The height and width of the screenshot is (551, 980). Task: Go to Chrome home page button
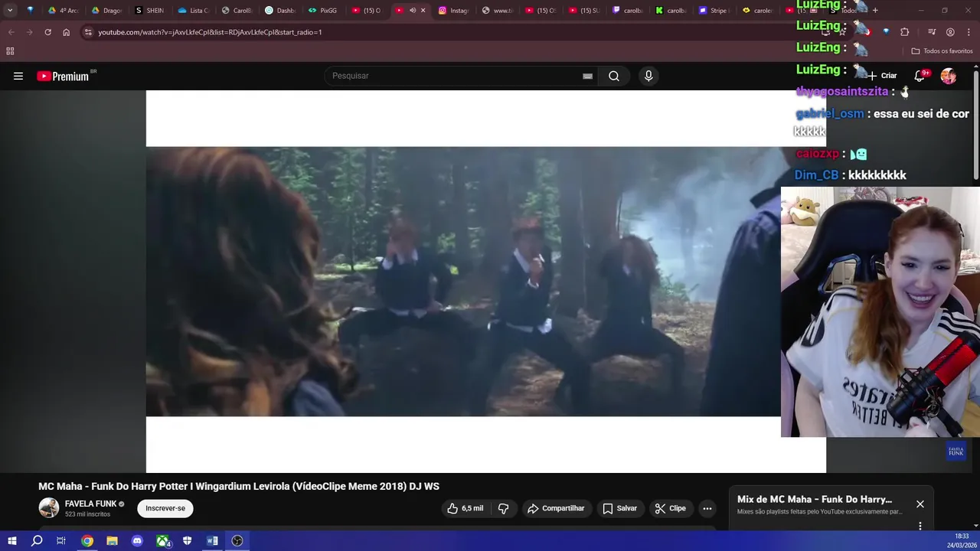click(66, 32)
